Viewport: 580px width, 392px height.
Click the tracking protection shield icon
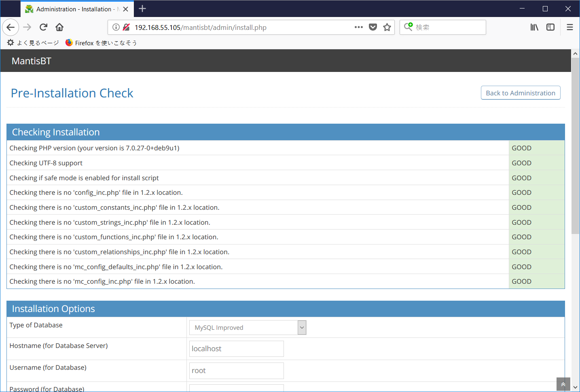click(373, 27)
